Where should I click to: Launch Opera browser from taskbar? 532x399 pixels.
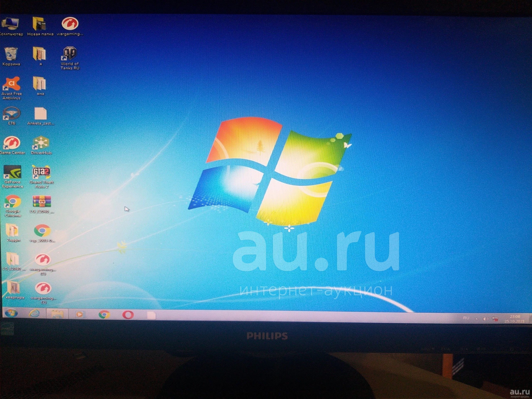coord(128,315)
